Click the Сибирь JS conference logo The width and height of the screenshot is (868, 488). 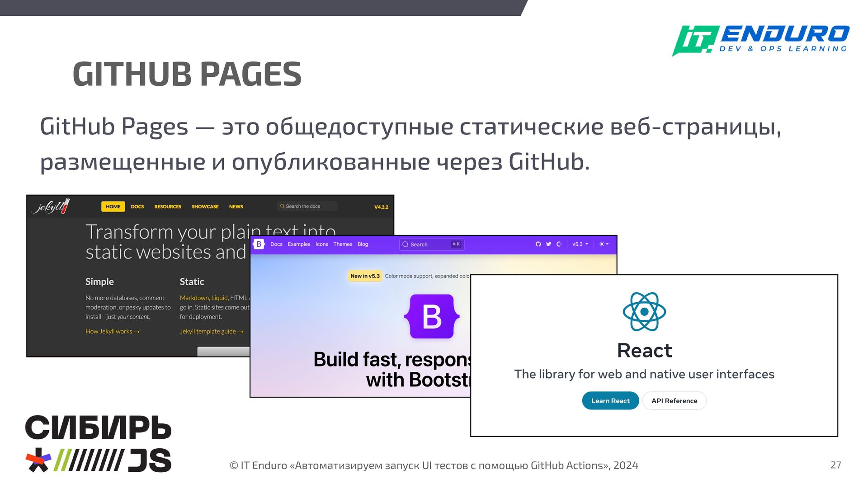98,443
